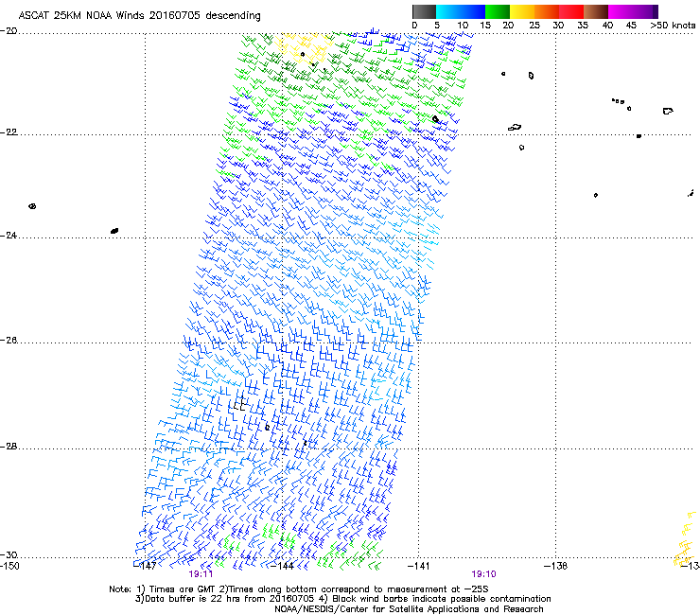Click the latitude label -22
The width and height of the screenshot is (700, 615).
(x=9, y=132)
